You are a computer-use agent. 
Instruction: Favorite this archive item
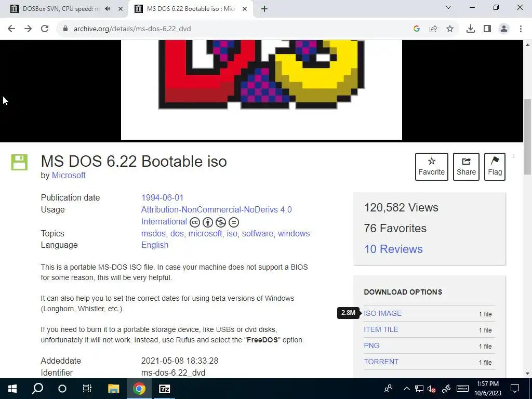(432, 167)
